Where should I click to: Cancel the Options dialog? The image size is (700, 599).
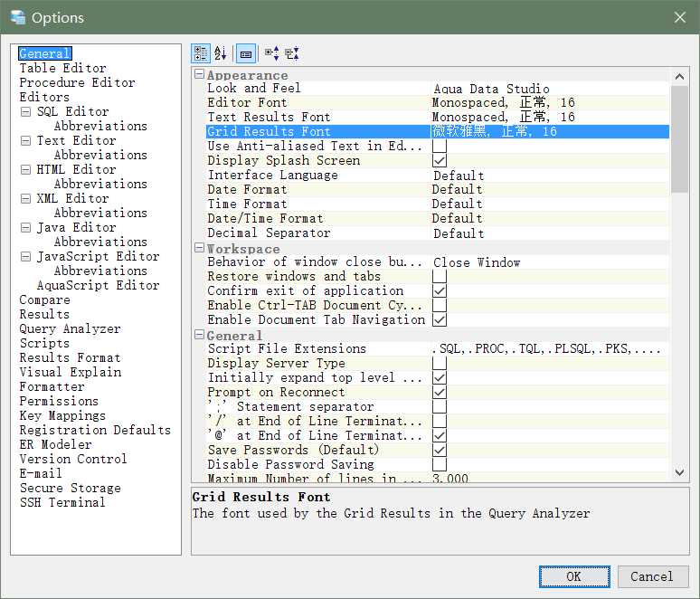pyautogui.click(x=652, y=576)
